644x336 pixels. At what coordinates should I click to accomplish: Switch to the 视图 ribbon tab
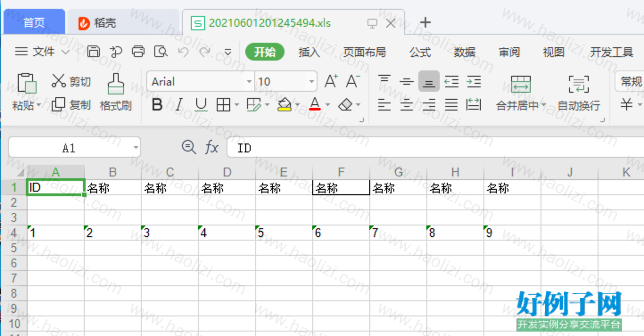[554, 52]
